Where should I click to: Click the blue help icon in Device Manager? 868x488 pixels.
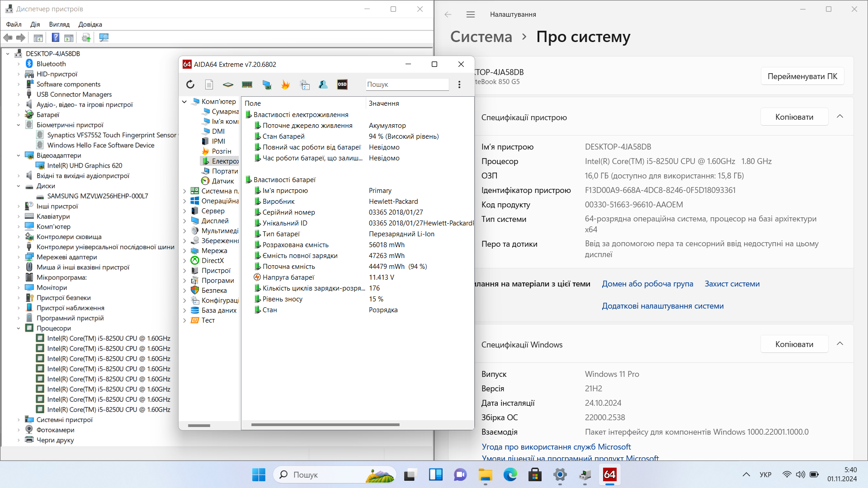(x=56, y=38)
